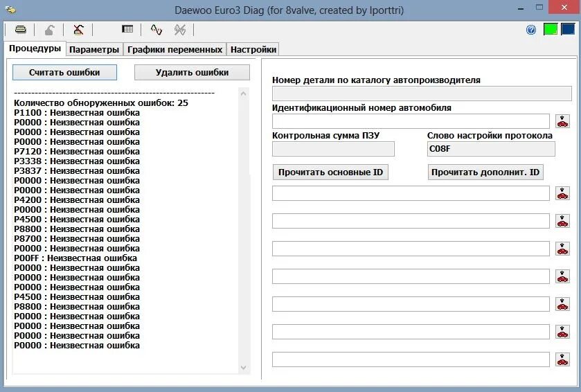581x392 pixels.
Task: Click the car icon beside the sixth ID field
Action: tap(562, 332)
